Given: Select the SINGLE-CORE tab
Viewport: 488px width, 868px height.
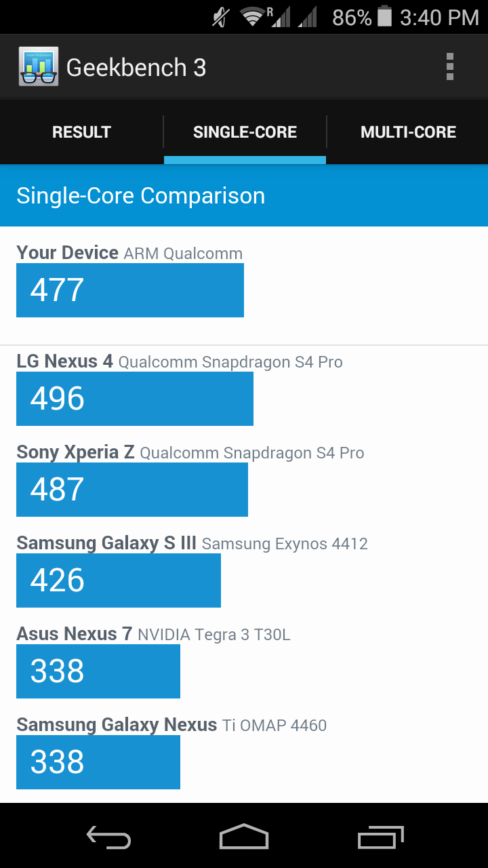Looking at the screenshot, I should click(245, 132).
